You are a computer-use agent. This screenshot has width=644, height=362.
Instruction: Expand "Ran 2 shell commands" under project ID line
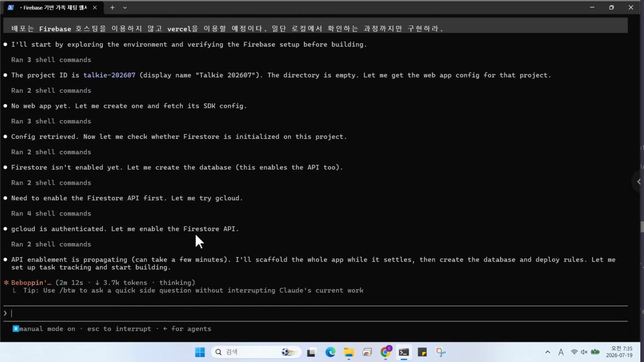51,91
